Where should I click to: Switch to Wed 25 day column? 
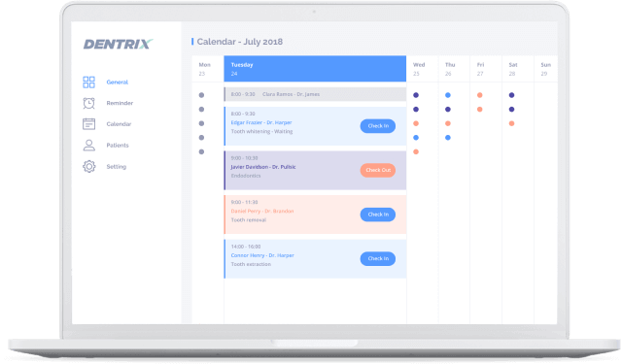coord(422,69)
